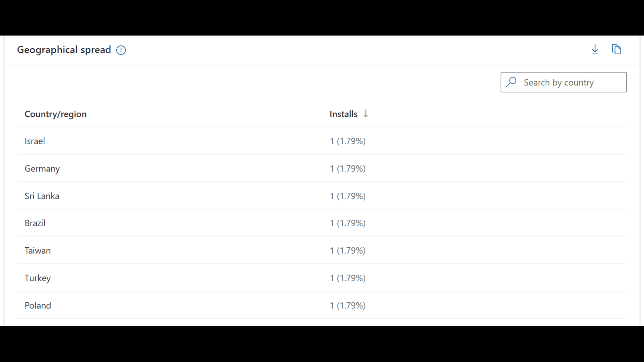Select the Taiwan row
The image size is (644, 362).
tap(322, 250)
